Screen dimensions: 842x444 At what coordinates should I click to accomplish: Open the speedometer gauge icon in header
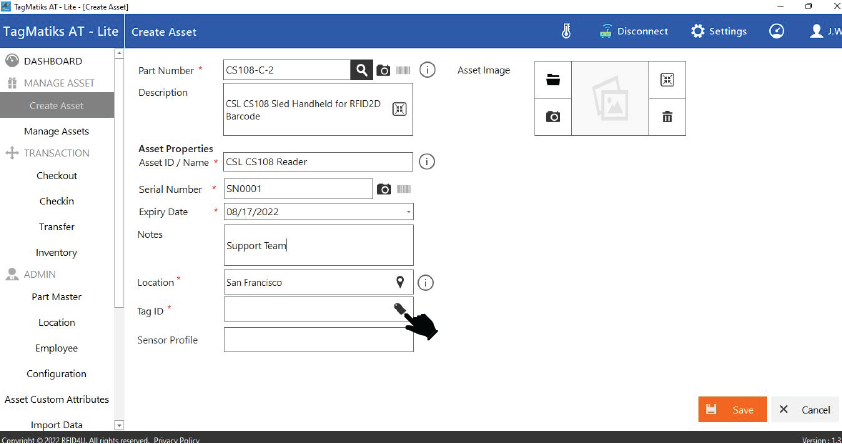[776, 31]
